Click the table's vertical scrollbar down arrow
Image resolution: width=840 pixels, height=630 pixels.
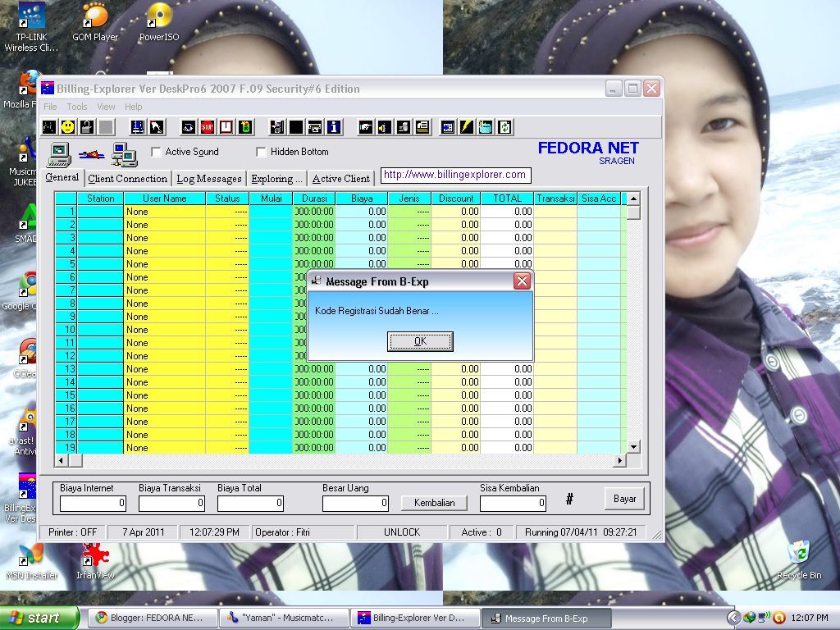(x=634, y=446)
